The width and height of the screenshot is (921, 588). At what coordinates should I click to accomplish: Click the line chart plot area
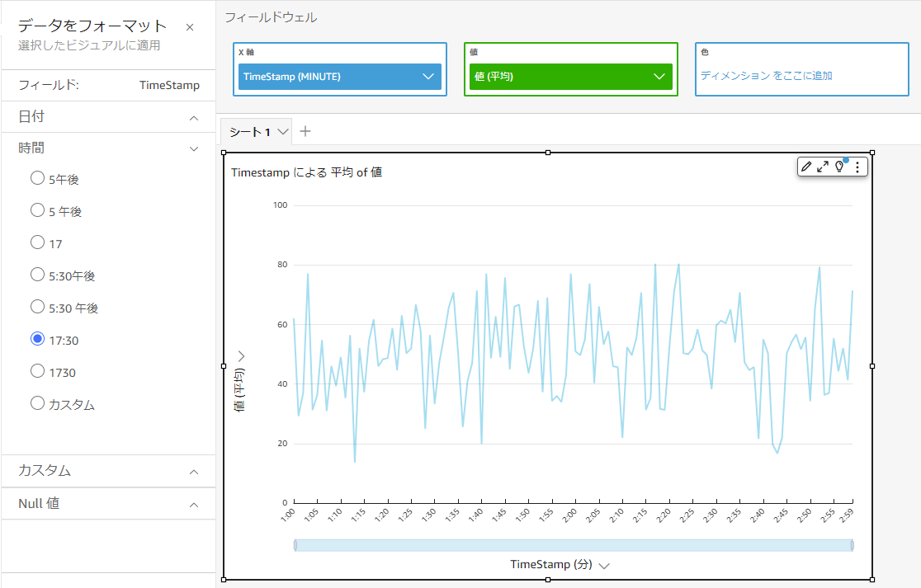pyautogui.click(x=574, y=354)
